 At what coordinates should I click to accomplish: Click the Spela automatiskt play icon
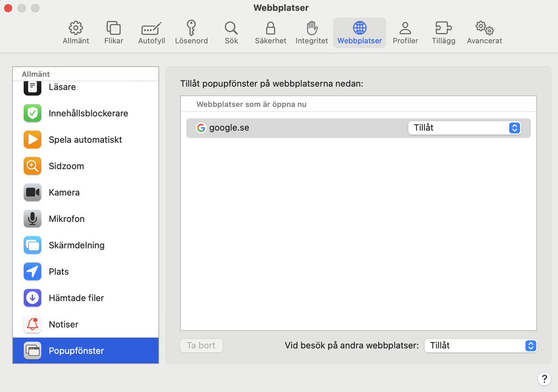[x=32, y=140]
